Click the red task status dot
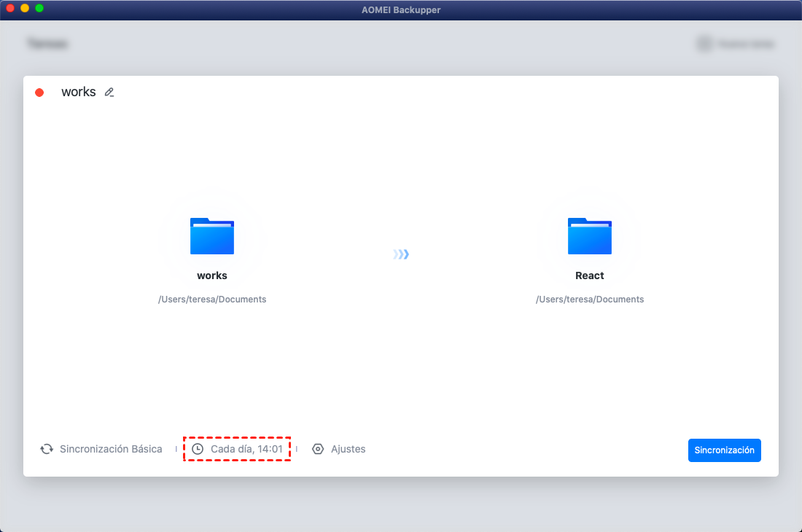This screenshot has height=532, width=802. (x=39, y=92)
